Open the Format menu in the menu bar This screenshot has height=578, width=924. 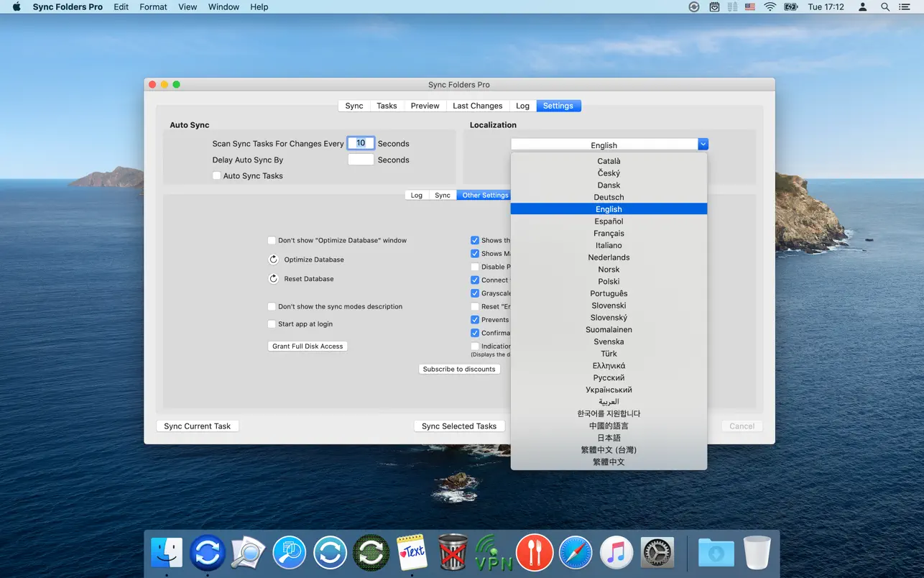pyautogui.click(x=153, y=7)
